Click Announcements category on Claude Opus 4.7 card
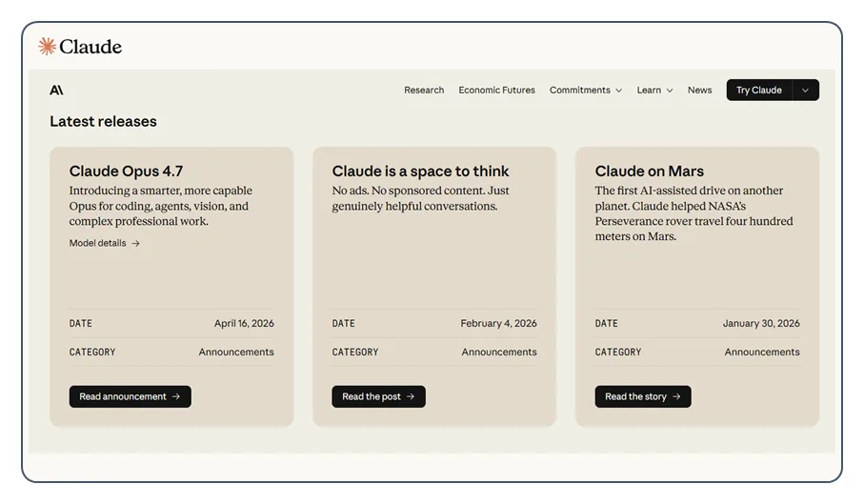The width and height of the screenshot is (864, 504). click(x=236, y=352)
